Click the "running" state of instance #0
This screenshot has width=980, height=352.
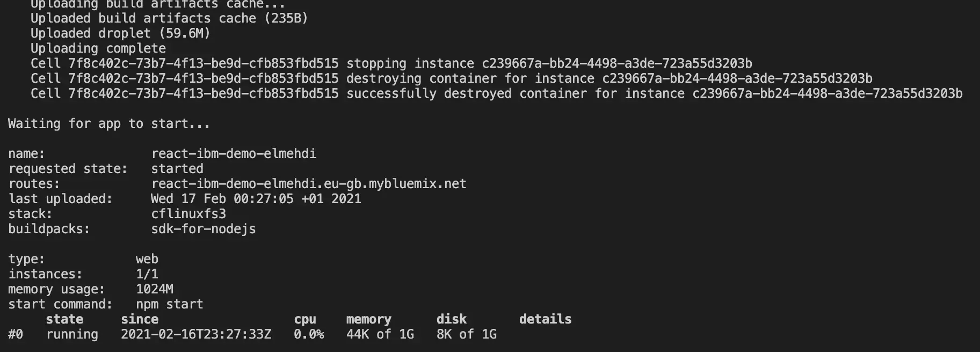pos(72,334)
